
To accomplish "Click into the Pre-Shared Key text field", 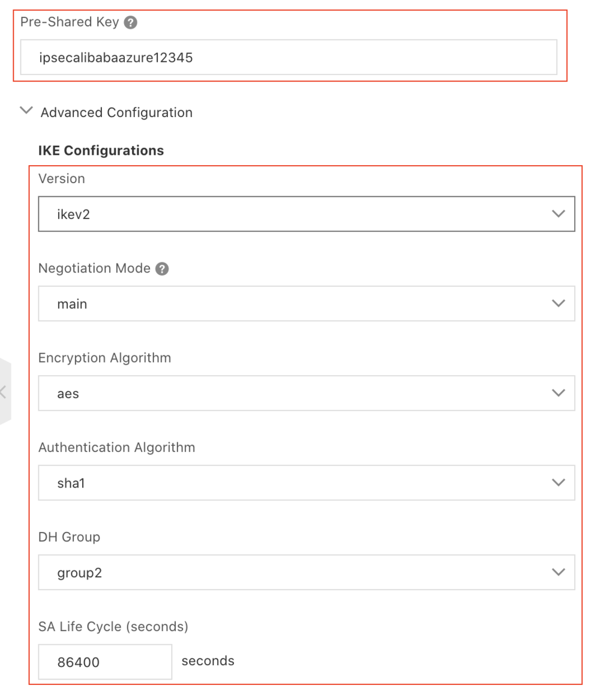I will (x=288, y=58).
